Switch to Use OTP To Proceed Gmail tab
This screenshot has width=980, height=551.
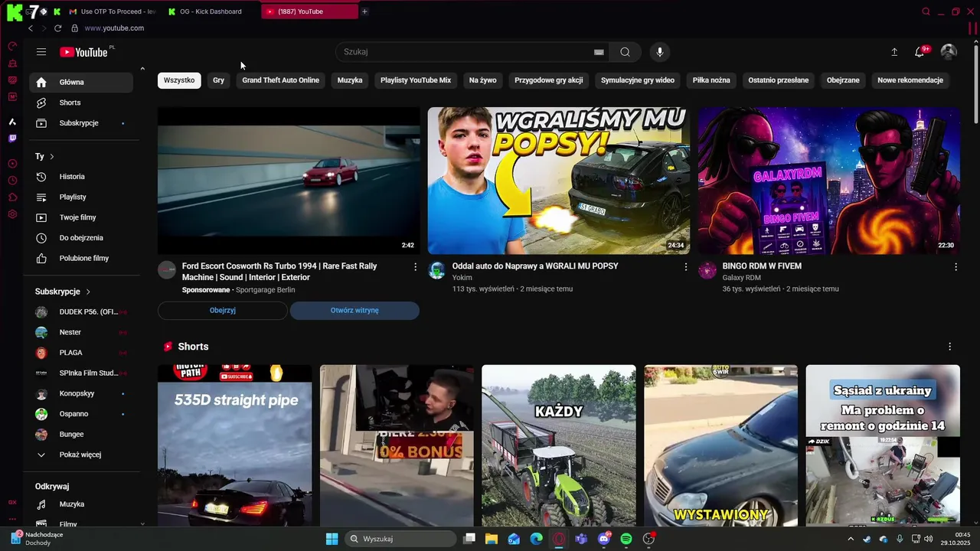coord(113,11)
